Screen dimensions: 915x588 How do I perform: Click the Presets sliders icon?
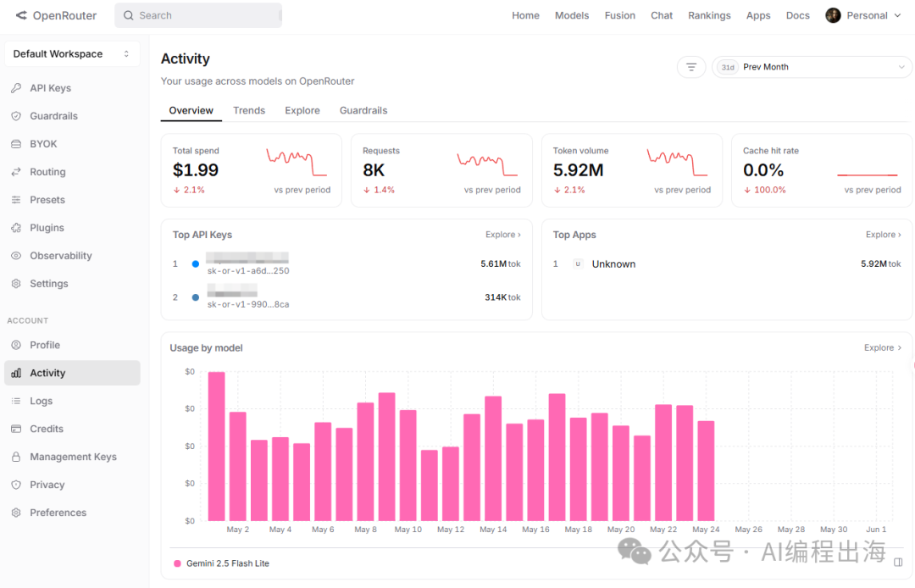pyautogui.click(x=16, y=200)
